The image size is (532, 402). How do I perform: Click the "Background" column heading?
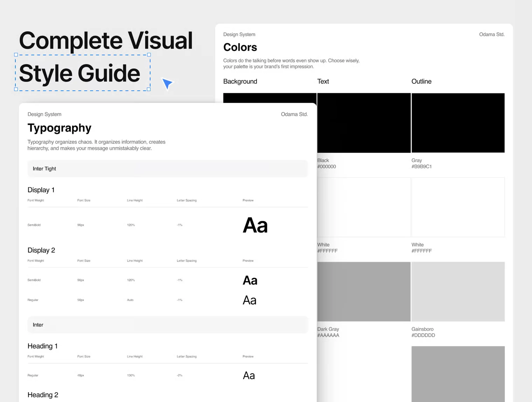pyautogui.click(x=240, y=81)
